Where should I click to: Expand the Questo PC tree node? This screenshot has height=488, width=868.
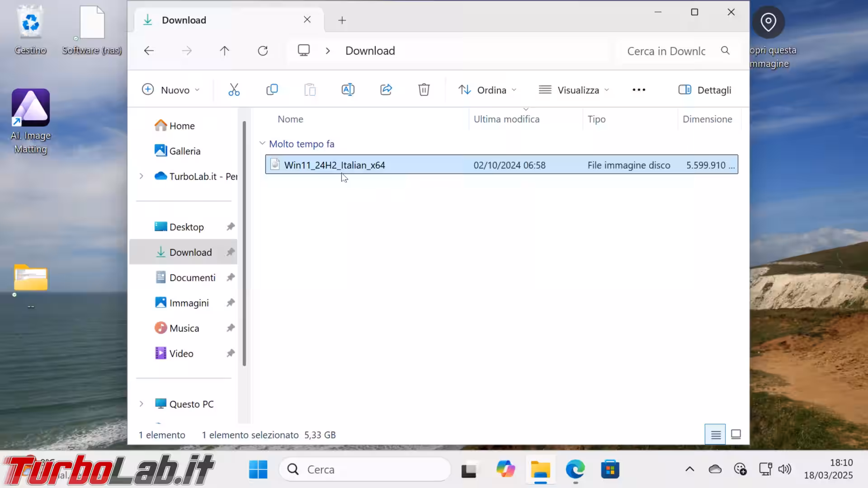coord(142,404)
